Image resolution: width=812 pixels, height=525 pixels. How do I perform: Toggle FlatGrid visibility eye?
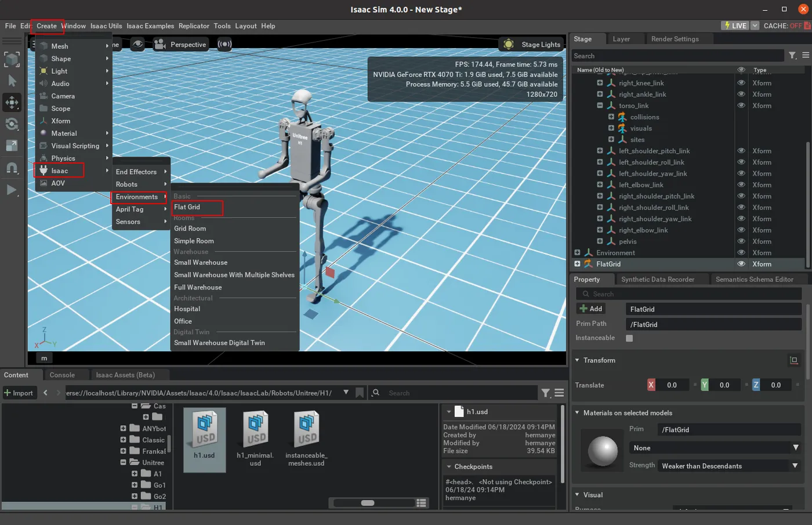(x=741, y=264)
